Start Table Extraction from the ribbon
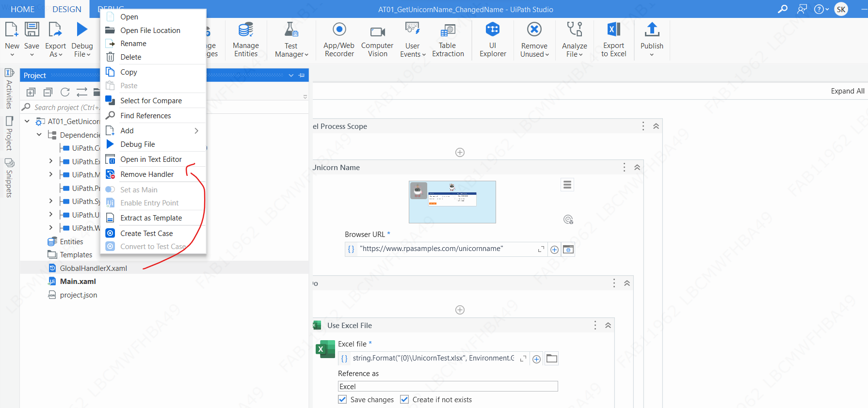 click(448, 39)
